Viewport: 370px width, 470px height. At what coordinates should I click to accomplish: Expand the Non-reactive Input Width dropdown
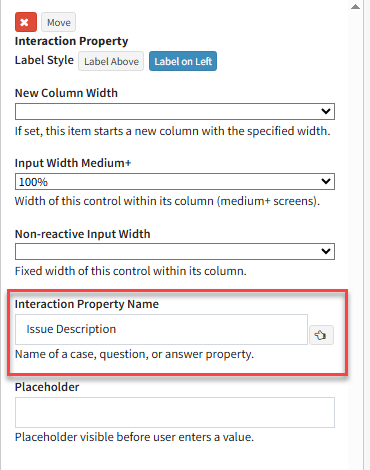coord(175,251)
